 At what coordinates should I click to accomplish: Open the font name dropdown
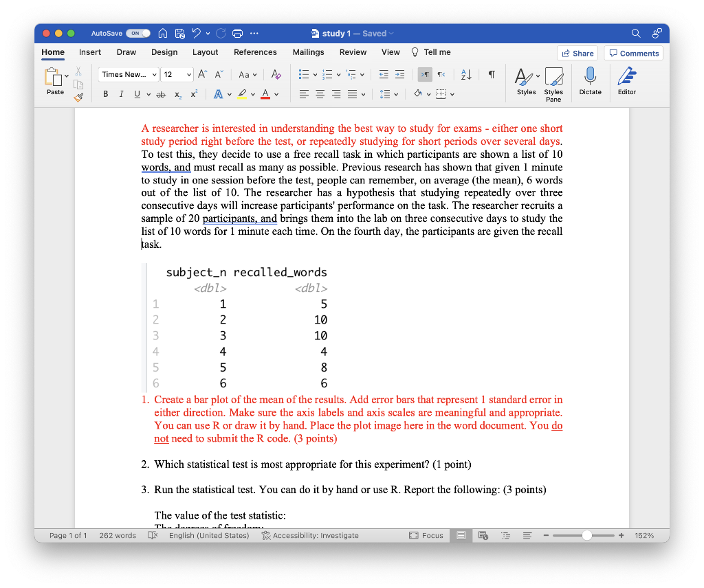(155, 74)
